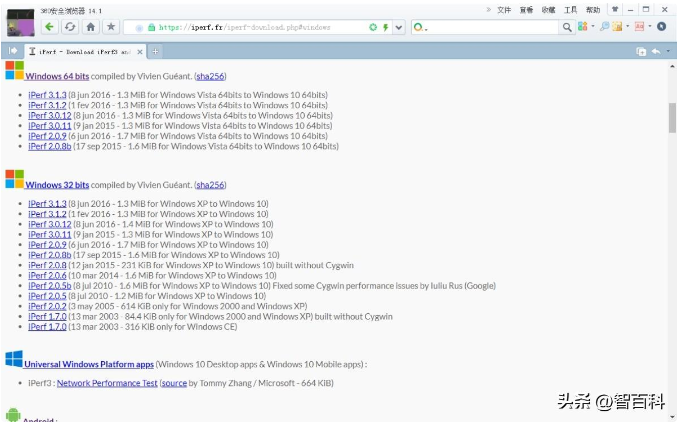This screenshot has width=678, height=423.
Task: Expand the dropdown beside undo-close-tab arrow
Action: pyautogui.click(x=668, y=51)
